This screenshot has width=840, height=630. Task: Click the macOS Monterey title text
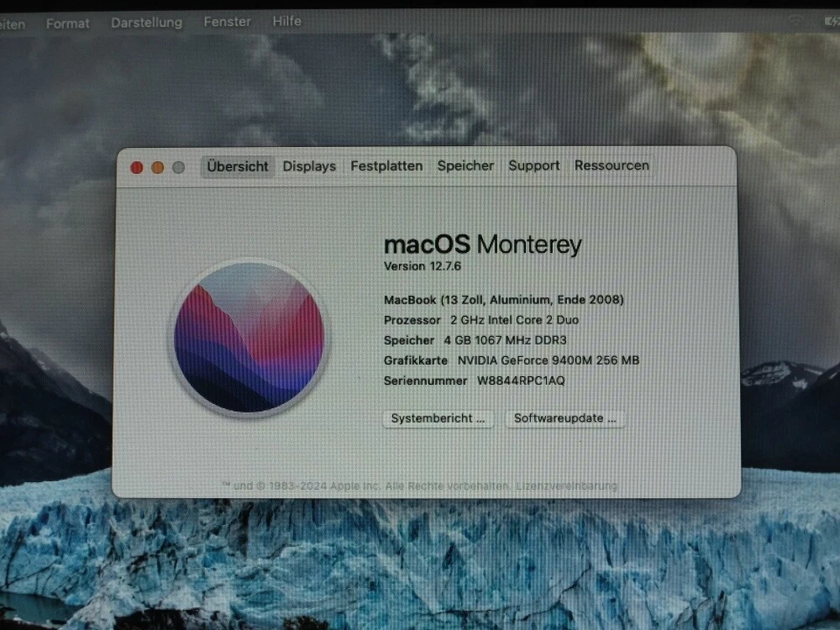482,245
